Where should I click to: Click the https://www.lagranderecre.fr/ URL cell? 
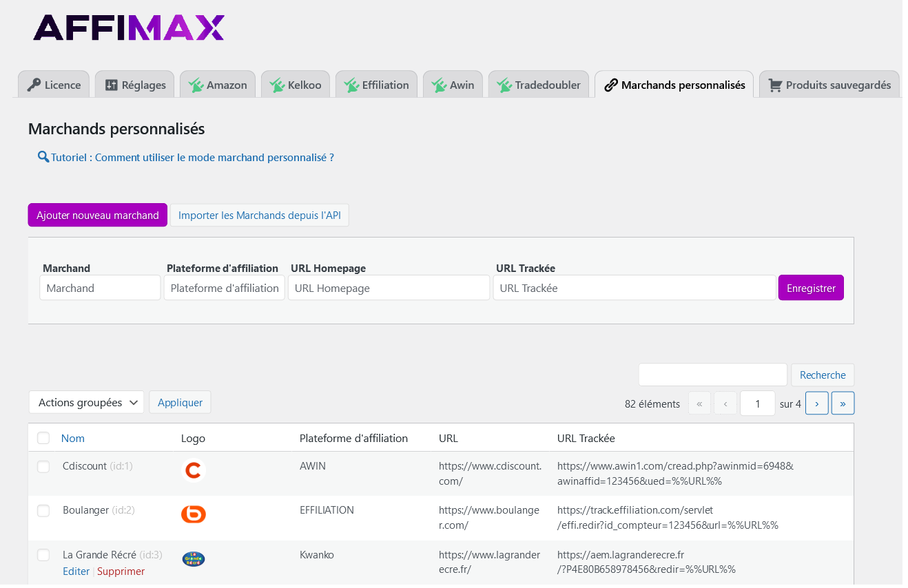(489, 562)
